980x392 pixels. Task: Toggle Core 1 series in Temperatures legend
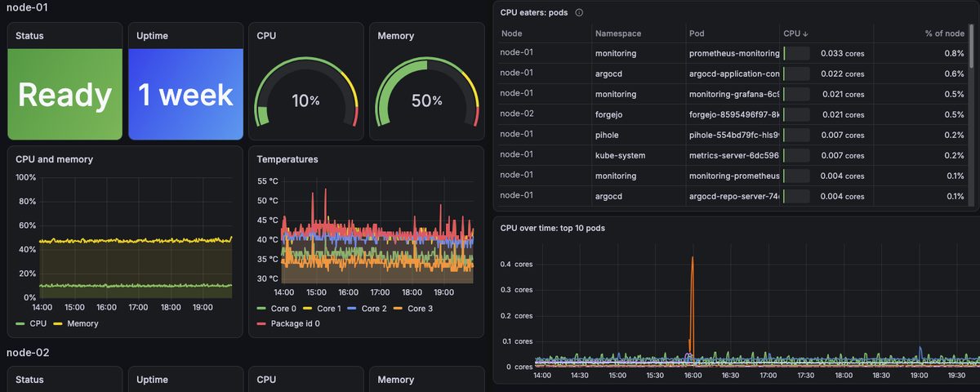coord(328,309)
